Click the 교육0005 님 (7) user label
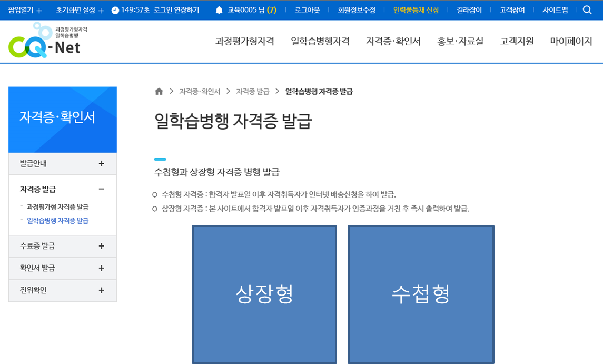 tap(252, 10)
